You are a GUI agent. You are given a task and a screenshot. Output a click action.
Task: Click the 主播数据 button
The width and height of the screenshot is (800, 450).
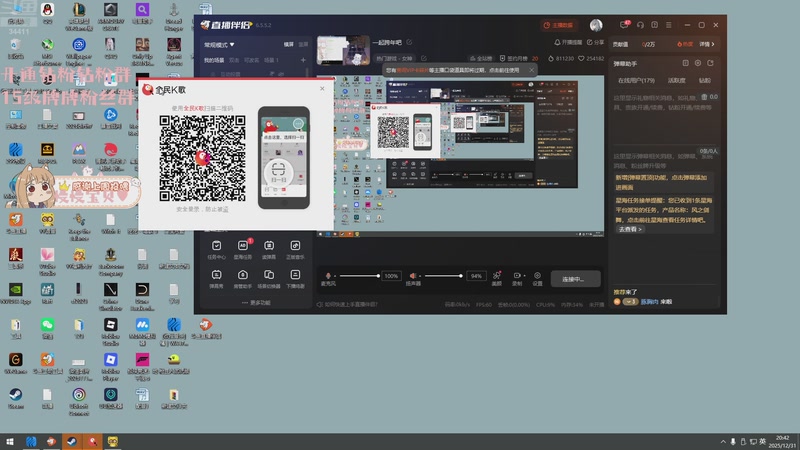(x=558, y=25)
